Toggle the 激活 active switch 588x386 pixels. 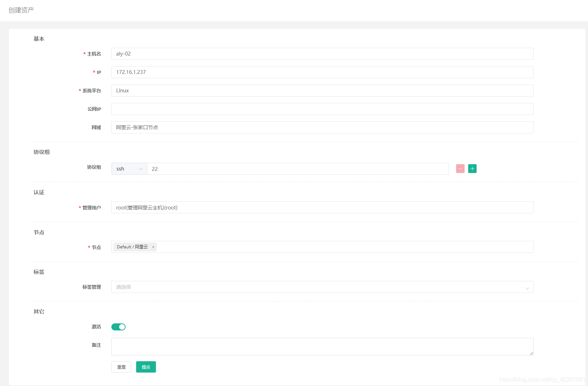(118, 327)
